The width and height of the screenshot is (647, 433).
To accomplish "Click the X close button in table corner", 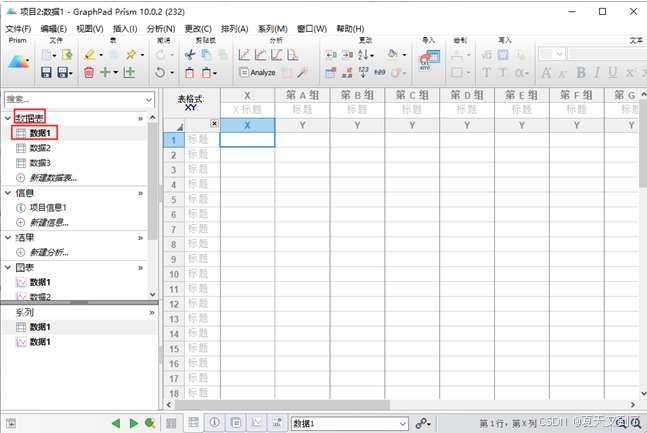I will coord(214,123).
